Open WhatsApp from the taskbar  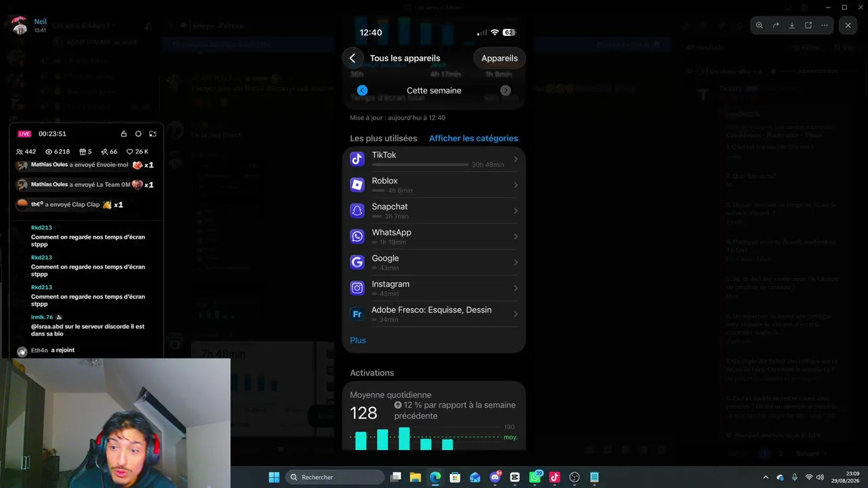534,477
